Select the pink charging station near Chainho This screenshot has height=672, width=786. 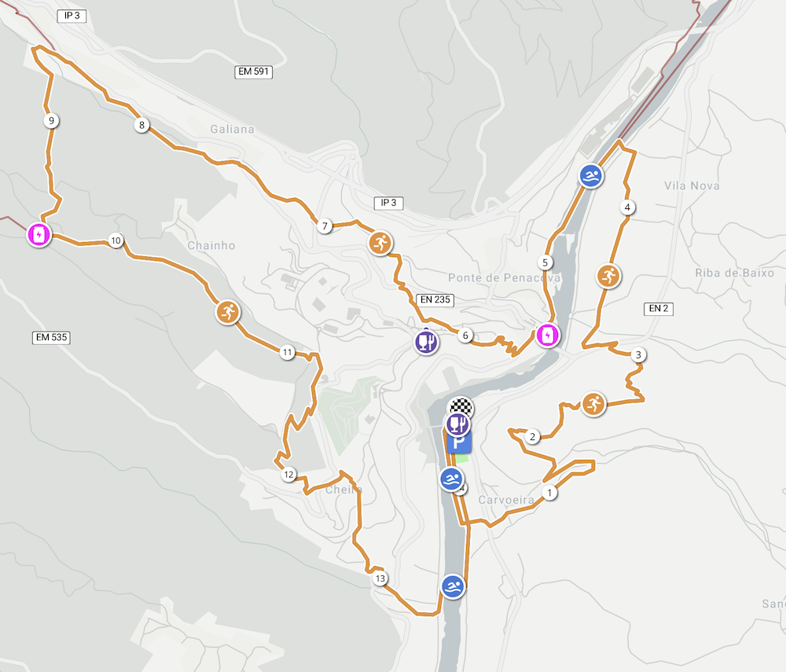(39, 234)
